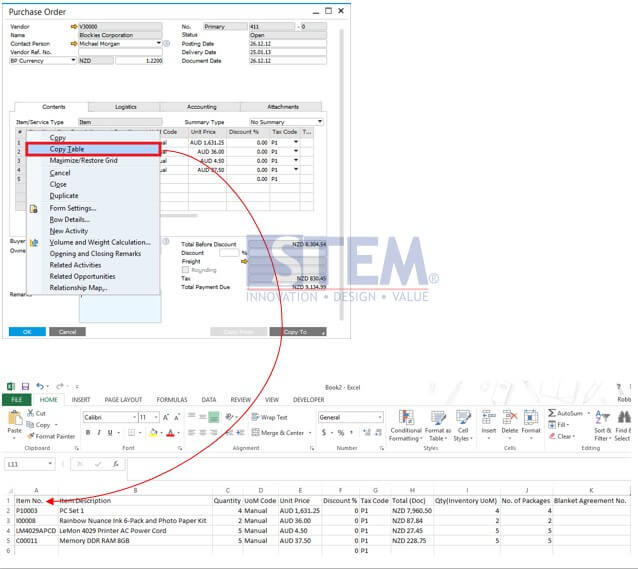This screenshot has width=638, height=569.
Task: Choose Relationship Map from context menu
Action: [78, 287]
